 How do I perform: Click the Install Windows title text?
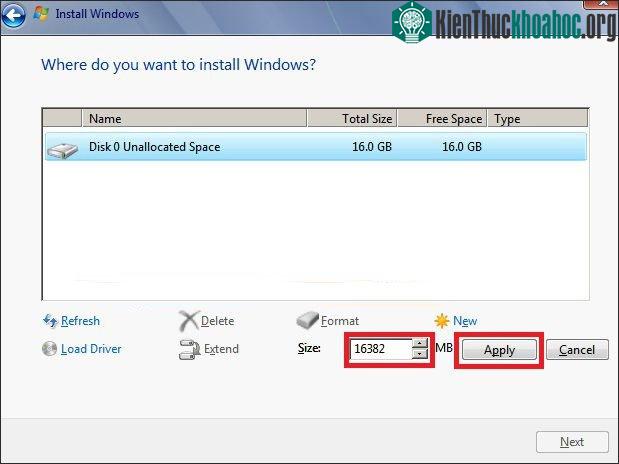pos(97,14)
